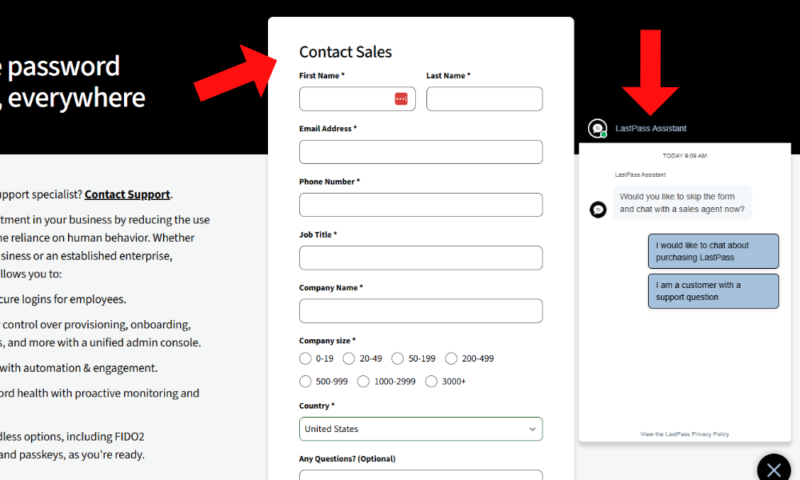Click into the Email Address field
The width and height of the screenshot is (800, 480).
pyautogui.click(x=421, y=151)
